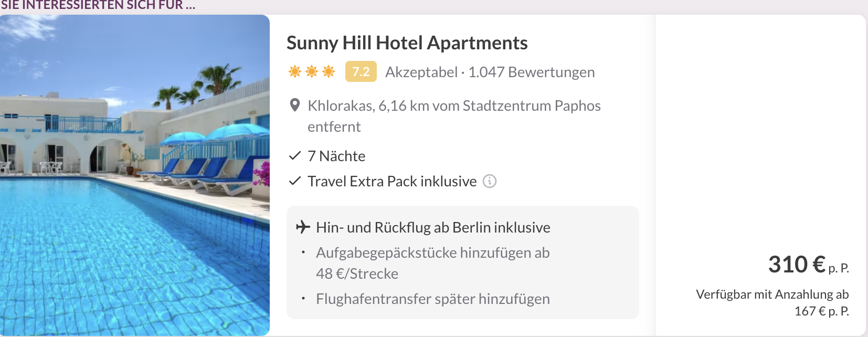868x337 pixels.
Task: Click the Khlorakas location distance text
Action: click(x=453, y=106)
